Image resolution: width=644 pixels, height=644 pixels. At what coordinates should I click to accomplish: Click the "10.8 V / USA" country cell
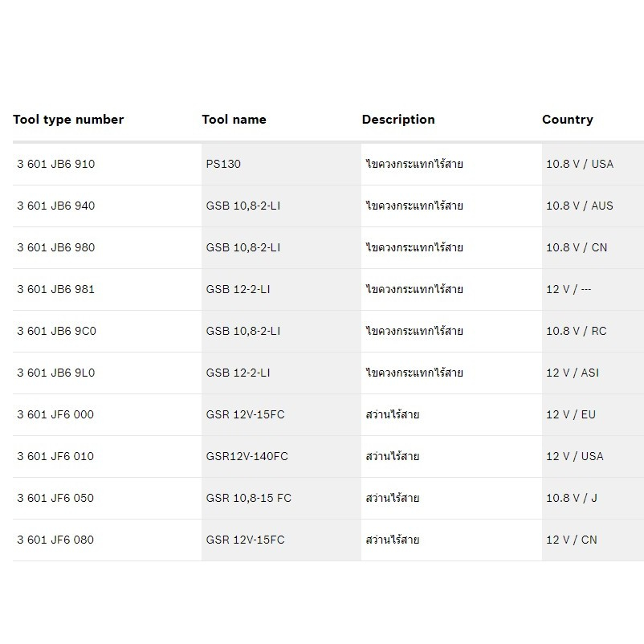click(580, 164)
